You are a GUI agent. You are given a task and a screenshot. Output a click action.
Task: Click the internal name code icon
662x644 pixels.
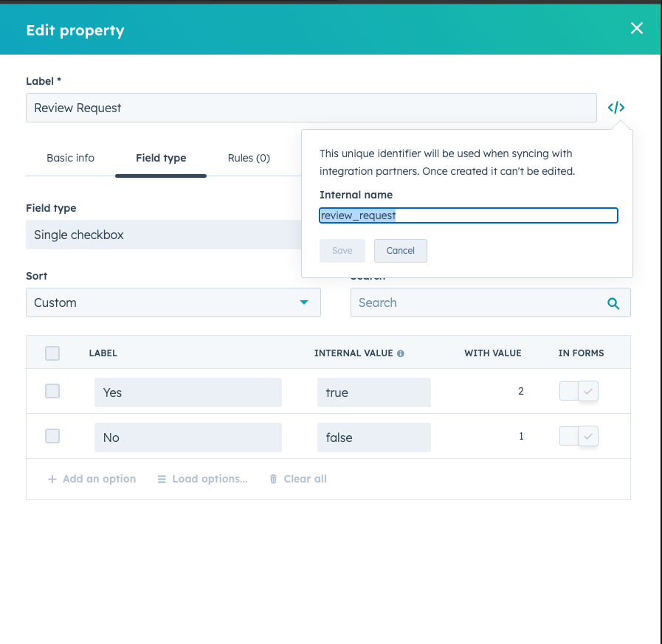coord(616,108)
